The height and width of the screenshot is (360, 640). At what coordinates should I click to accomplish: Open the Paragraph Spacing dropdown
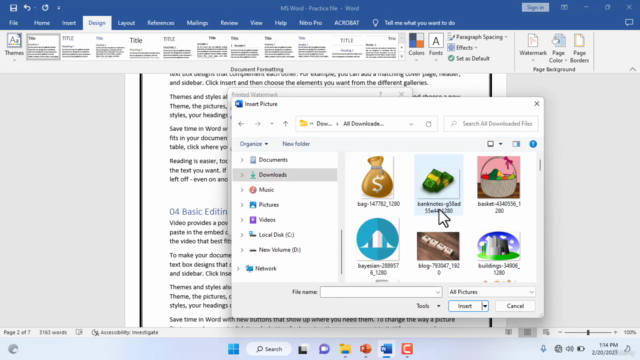tap(478, 37)
